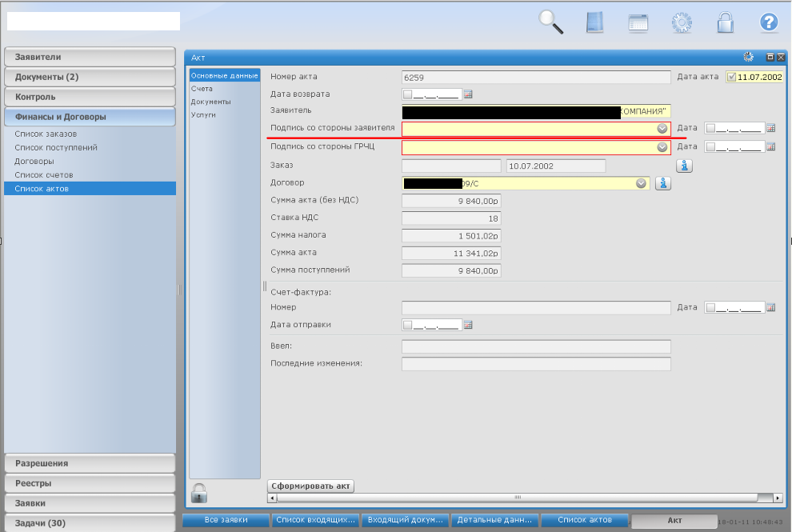Click the info button next to Заказ field

click(x=685, y=166)
